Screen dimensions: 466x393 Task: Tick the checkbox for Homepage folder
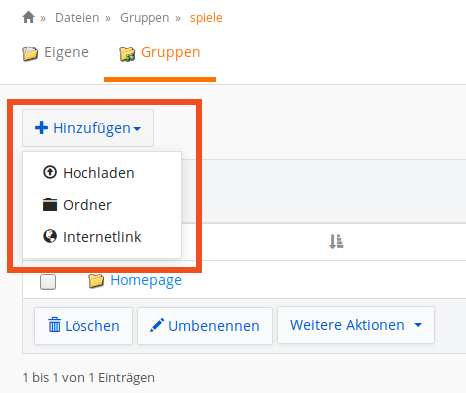(x=48, y=282)
